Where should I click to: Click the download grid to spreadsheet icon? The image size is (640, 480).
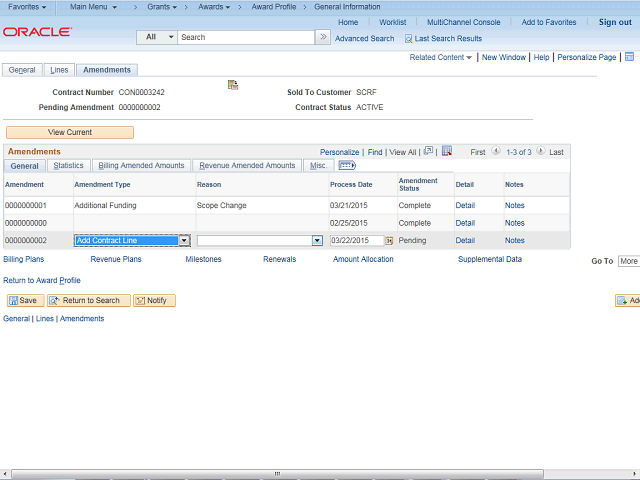pos(447,152)
